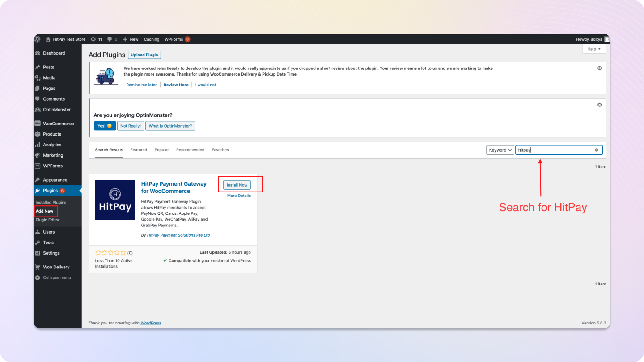This screenshot has width=644, height=362.
Task: Click Review Here link
Action: pos(176,85)
